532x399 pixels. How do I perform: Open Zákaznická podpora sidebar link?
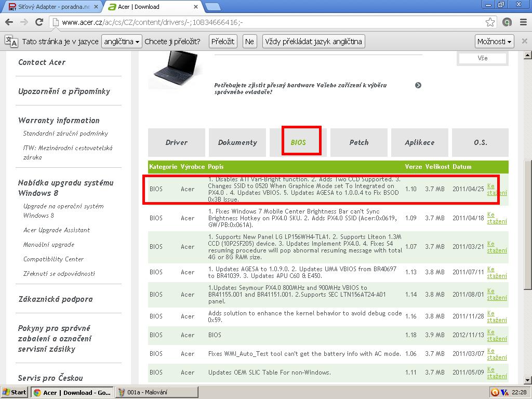click(55, 299)
